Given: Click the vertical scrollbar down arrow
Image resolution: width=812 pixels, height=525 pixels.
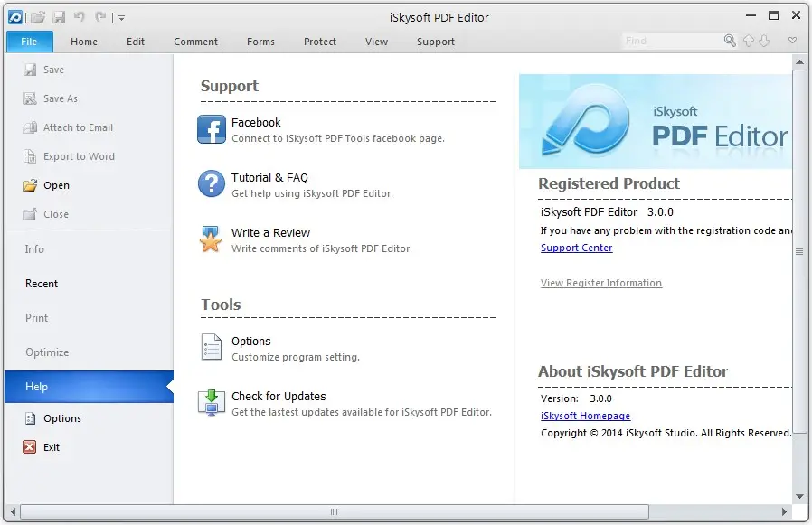Looking at the screenshot, I should point(799,496).
